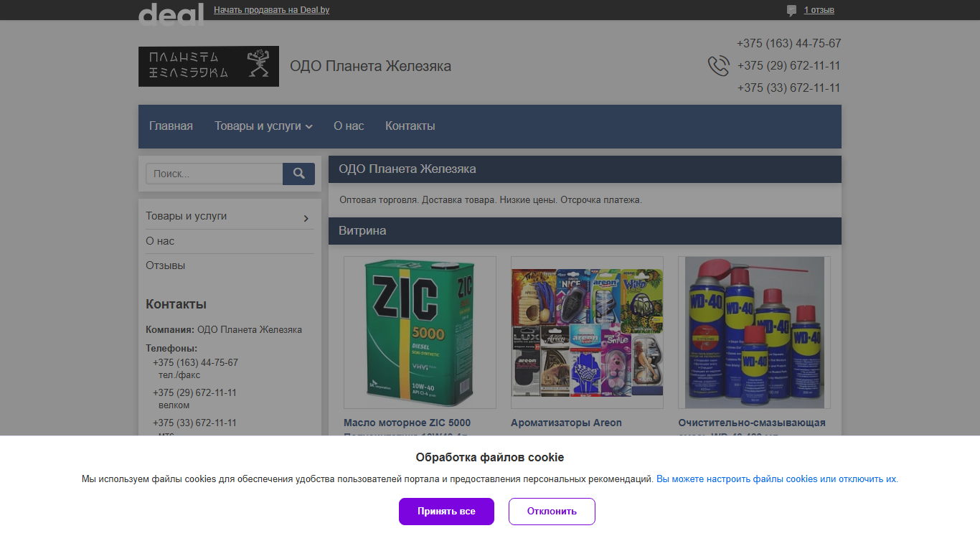This screenshot has height=551, width=980.
Task: Click the Витрина section heading
Action: 362,231
